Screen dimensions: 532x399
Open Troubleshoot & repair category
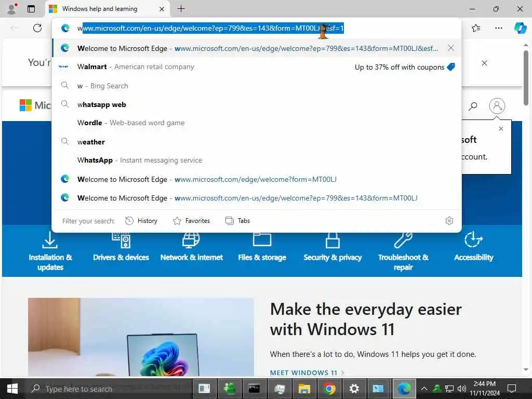coord(403,251)
